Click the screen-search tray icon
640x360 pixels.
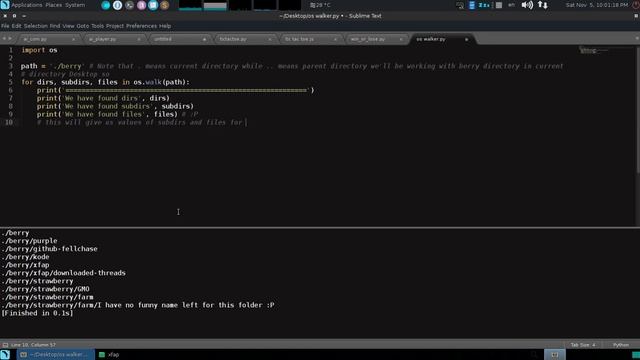click(460, 5)
